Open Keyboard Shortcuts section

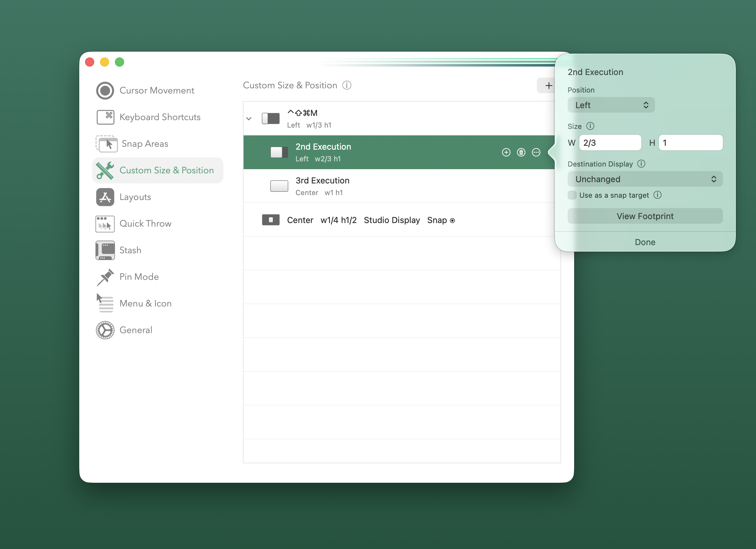coord(148,117)
